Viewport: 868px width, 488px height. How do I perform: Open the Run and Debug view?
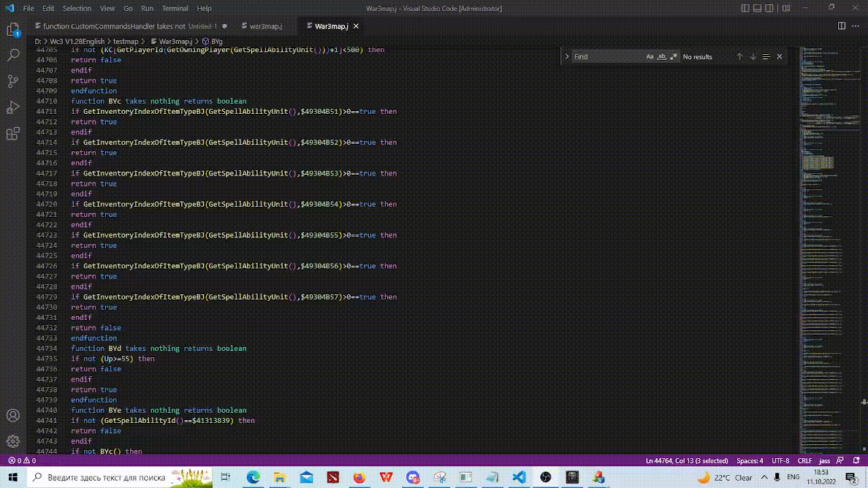click(x=13, y=108)
